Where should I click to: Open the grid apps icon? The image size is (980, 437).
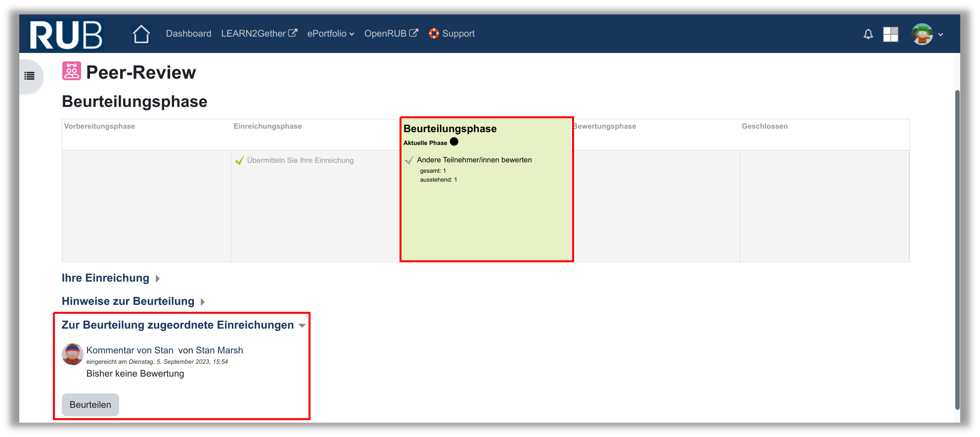pos(891,34)
